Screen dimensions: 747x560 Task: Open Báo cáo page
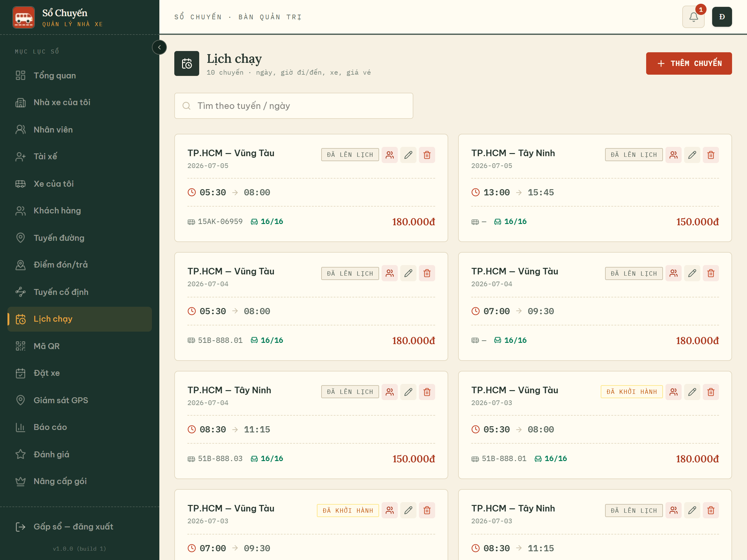[80, 427]
